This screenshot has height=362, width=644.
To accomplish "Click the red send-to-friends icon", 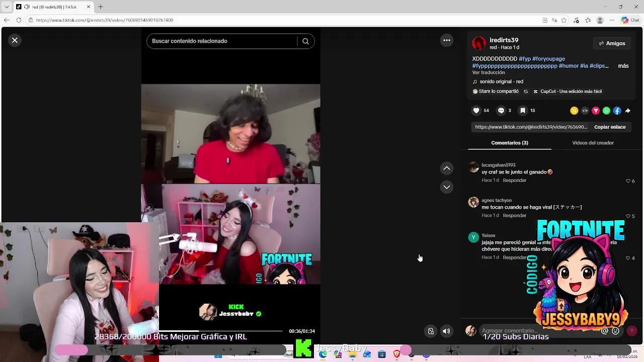I will 596,111.
